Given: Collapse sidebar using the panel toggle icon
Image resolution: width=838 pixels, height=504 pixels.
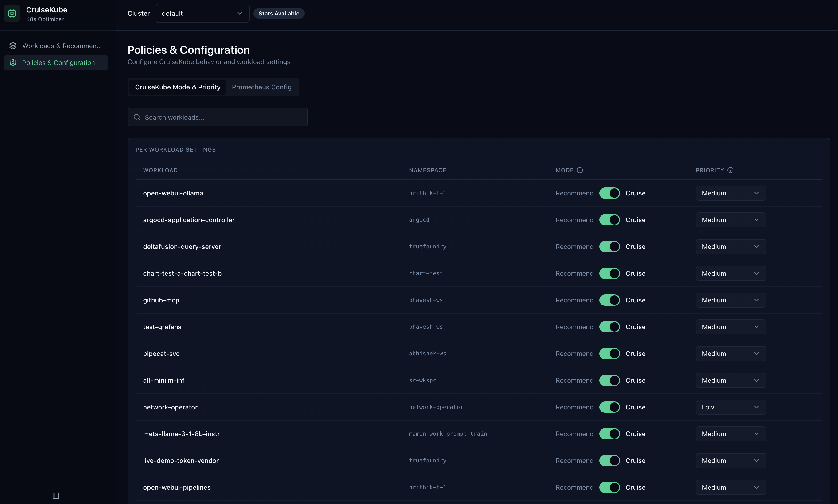Looking at the screenshot, I should pyautogui.click(x=56, y=496).
